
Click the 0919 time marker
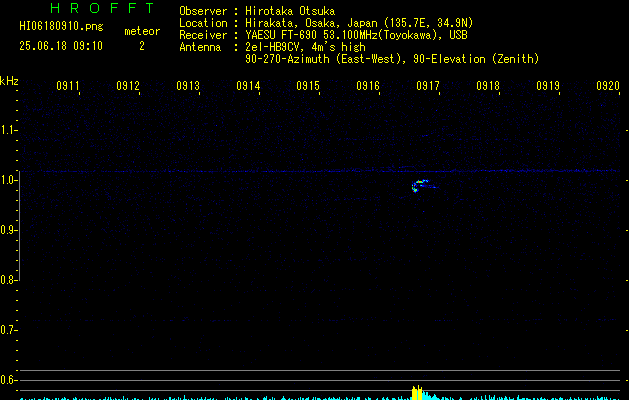coord(548,86)
